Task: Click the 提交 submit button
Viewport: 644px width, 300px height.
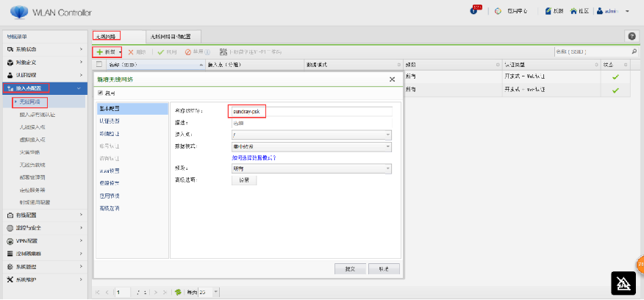Action: pos(349,268)
